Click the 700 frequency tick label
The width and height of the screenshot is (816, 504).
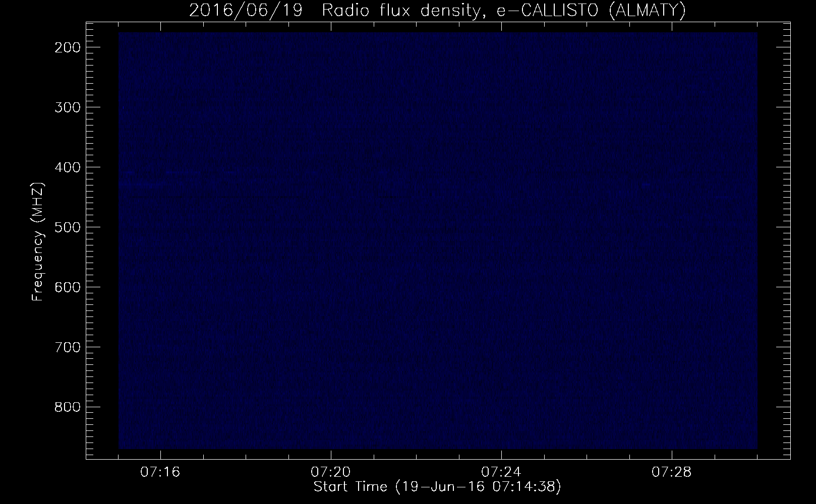(x=67, y=347)
